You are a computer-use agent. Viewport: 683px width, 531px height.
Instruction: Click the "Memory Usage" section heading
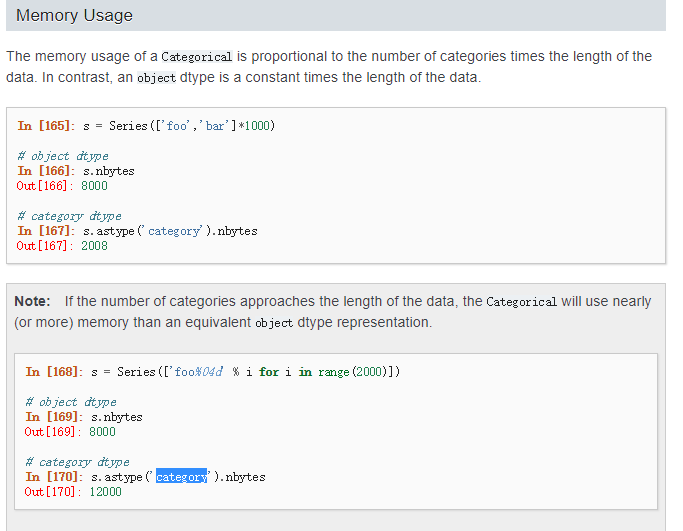(x=75, y=16)
